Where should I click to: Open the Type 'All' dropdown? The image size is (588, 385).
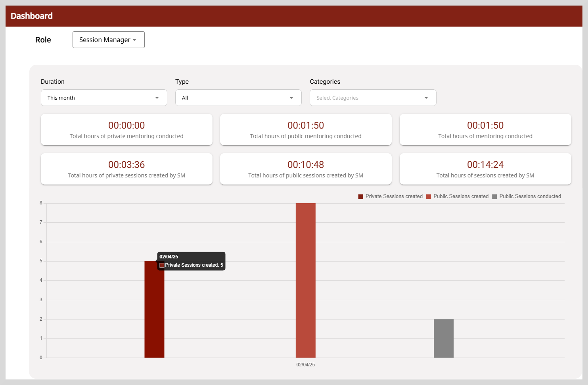(238, 98)
